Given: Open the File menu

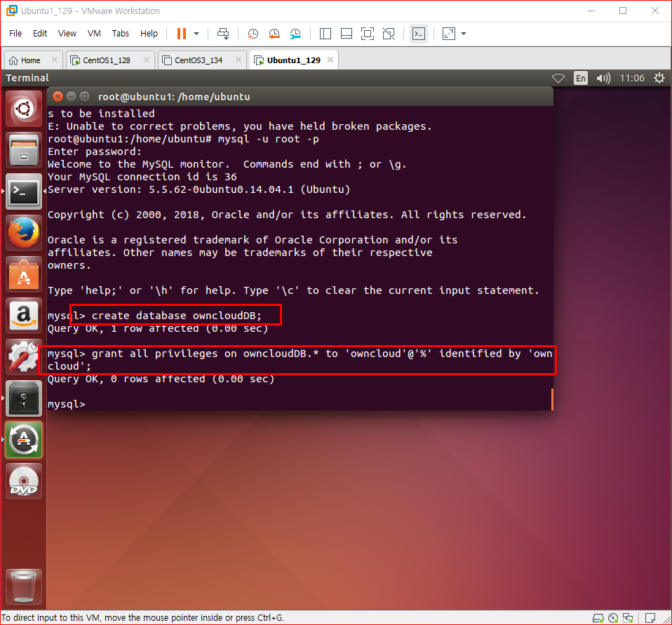Looking at the screenshot, I should pos(15,34).
